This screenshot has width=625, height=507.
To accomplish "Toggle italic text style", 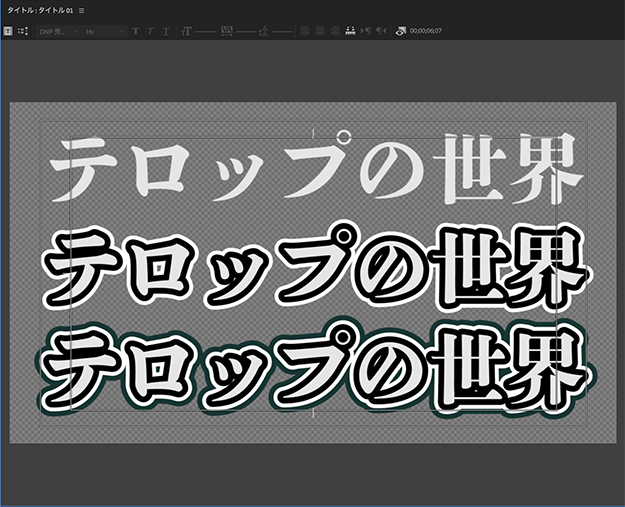I will [149, 31].
